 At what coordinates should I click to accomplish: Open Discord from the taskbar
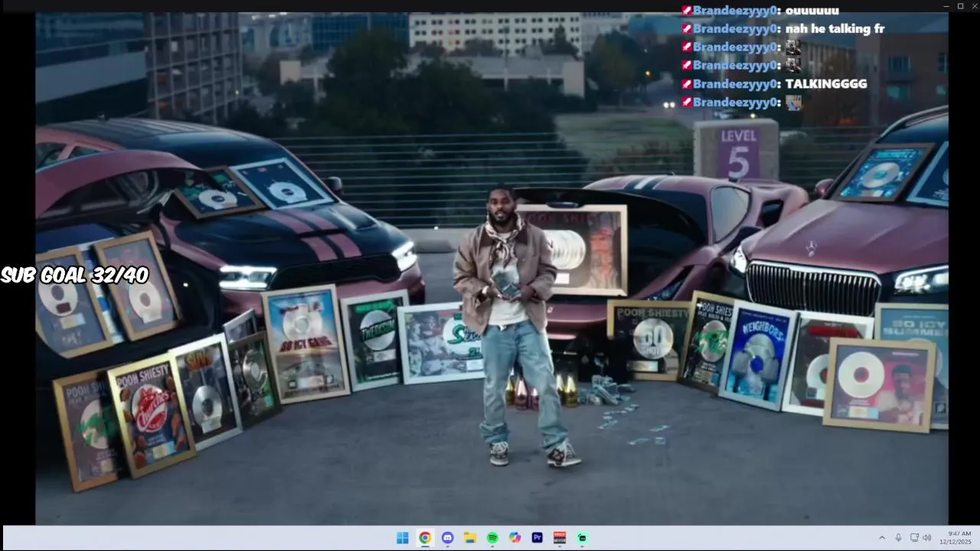447,538
